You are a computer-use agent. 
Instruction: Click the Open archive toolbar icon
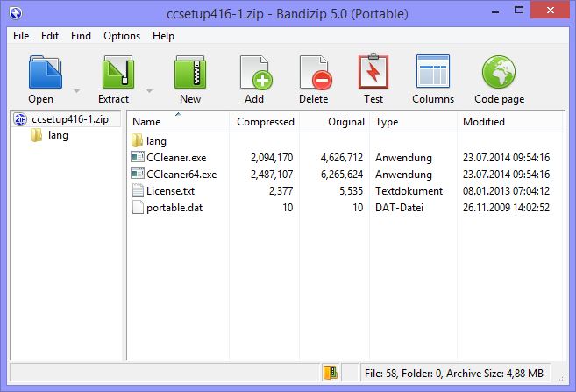point(46,72)
